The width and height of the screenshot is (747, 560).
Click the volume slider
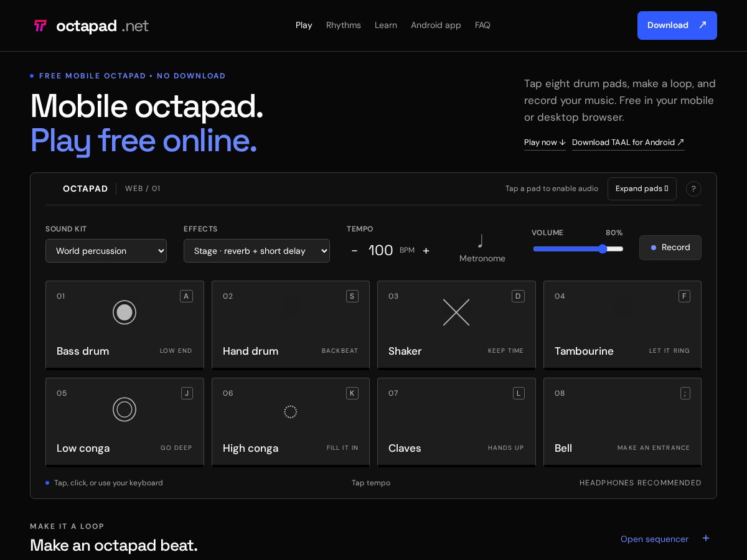(x=578, y=249)
